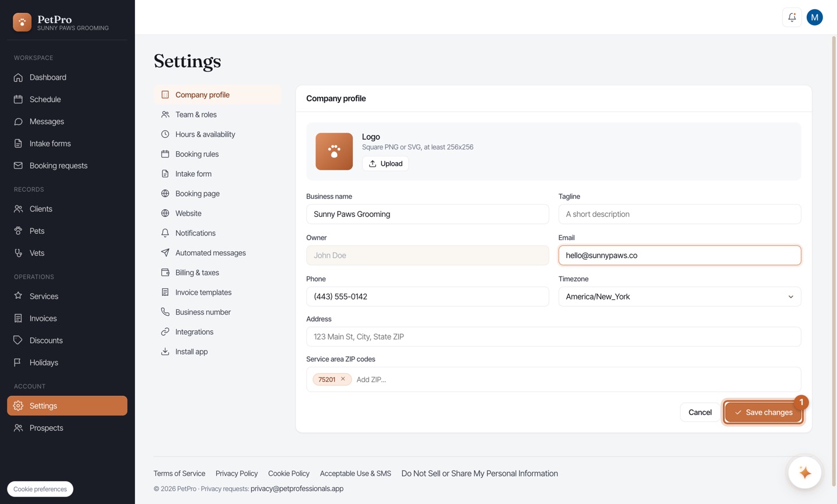Open Booking rules settings

click(x=217, y=154)
